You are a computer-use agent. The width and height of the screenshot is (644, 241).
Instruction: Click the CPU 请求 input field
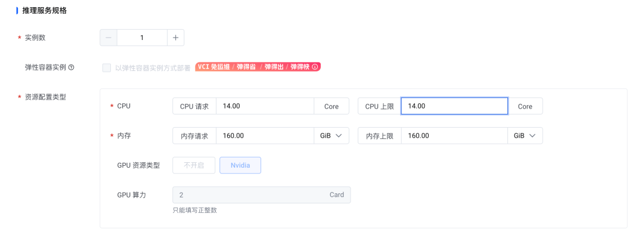coord(265,106)
